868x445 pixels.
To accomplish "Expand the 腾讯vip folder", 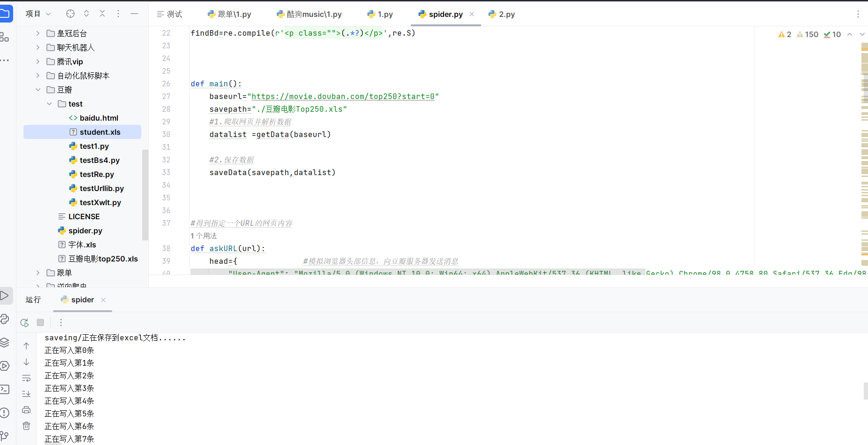I will (38, 61).
